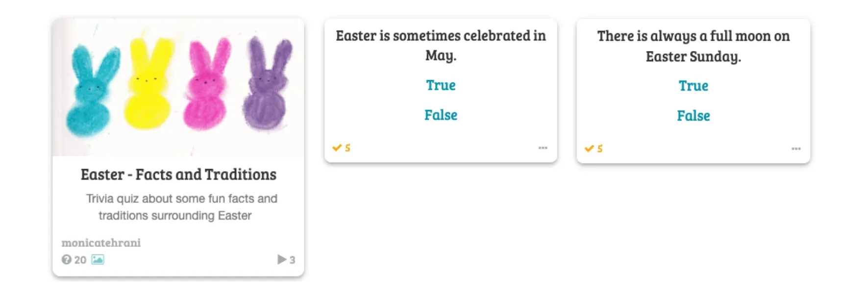This screenshot has height=293, width=868.
Task: Click the colorful bunnies quiz cover image
Action: coord(178,87)
